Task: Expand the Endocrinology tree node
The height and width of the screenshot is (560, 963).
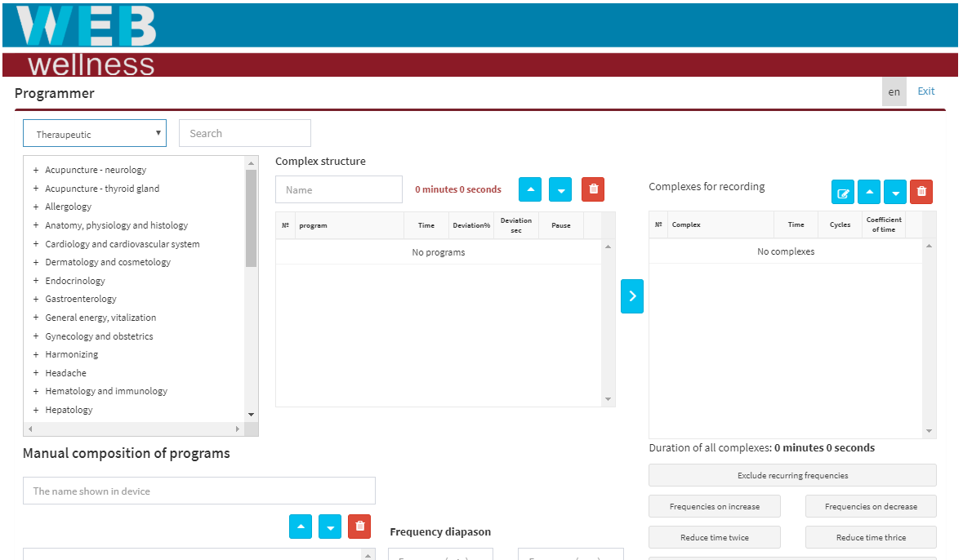Action: point(36,281)
